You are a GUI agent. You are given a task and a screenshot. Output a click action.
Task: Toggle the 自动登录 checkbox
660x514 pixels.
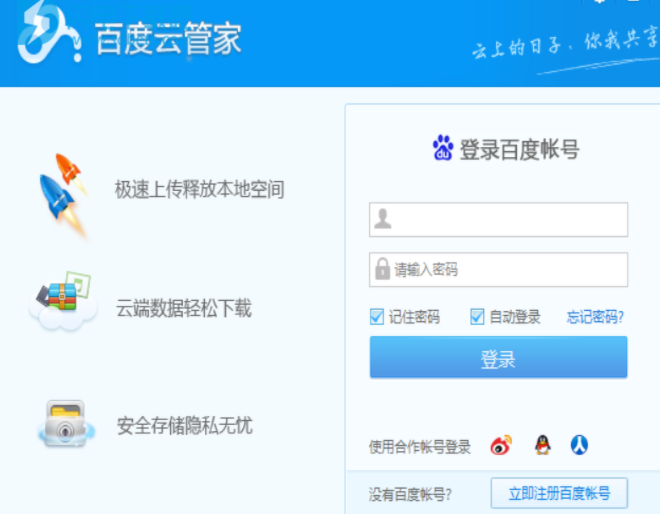coord(477,317)
